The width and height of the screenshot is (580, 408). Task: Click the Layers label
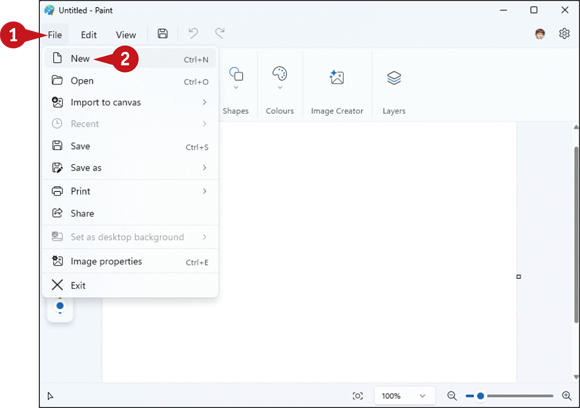pos(394,111)
